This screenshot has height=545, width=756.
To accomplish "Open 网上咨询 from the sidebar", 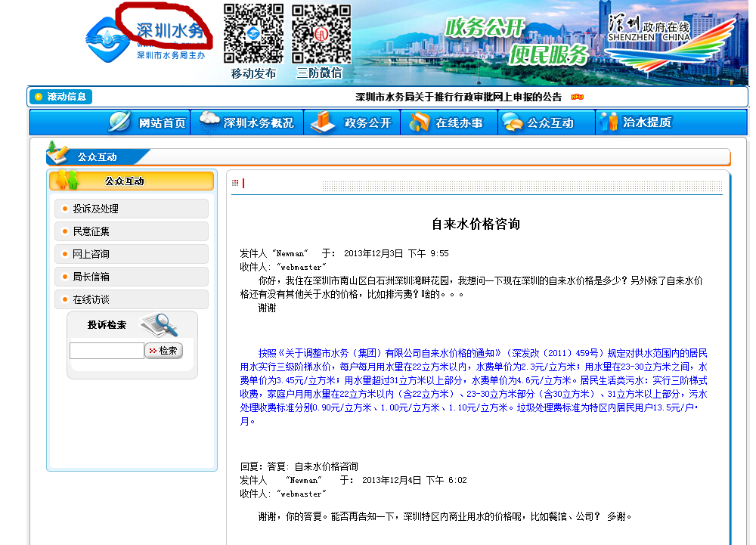I will point(91,254).
